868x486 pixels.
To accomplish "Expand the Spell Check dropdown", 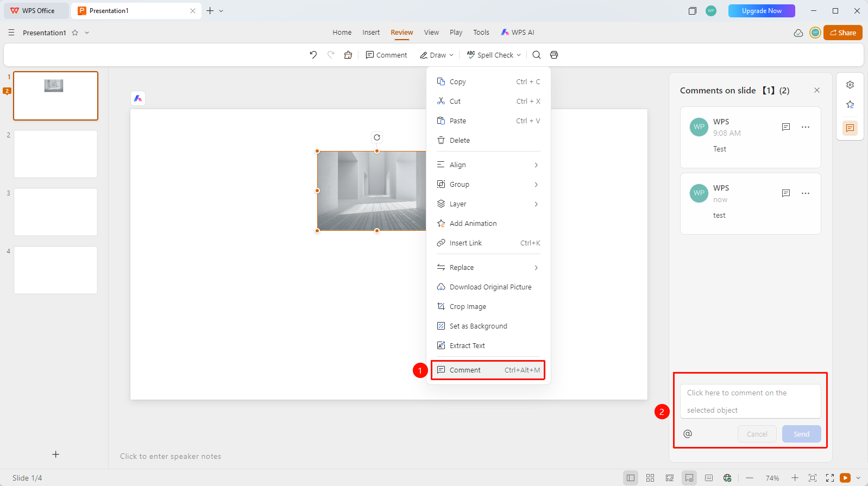I will click(519, 55).
